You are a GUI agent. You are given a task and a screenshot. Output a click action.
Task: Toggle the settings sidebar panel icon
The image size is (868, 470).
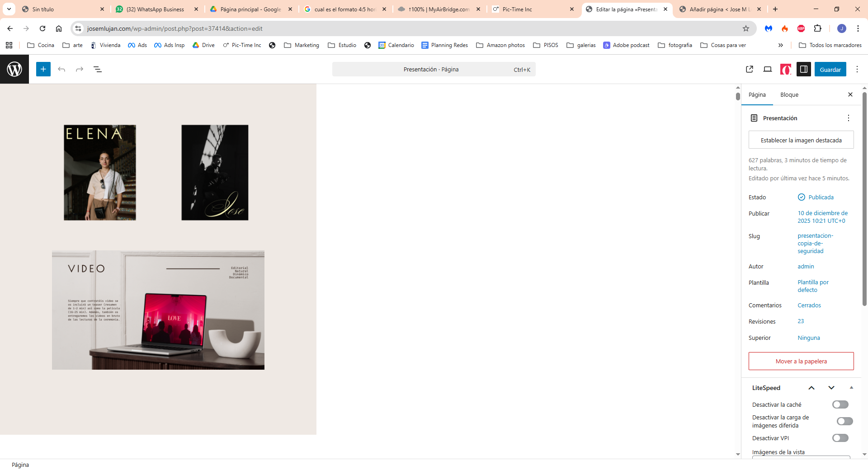804,69
